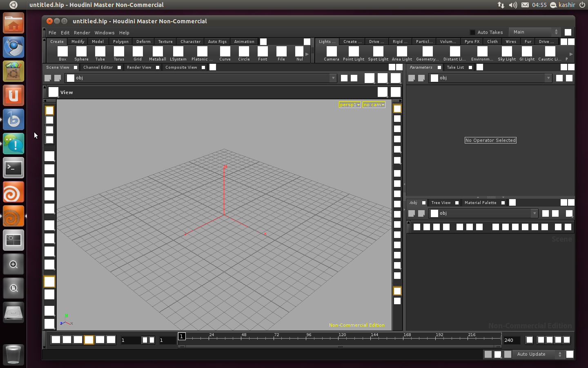Open the Trash in the launcher
Image resolution: width=588 pixels, height=368 pixels.
pyautogui.click(x=13, y=355)
